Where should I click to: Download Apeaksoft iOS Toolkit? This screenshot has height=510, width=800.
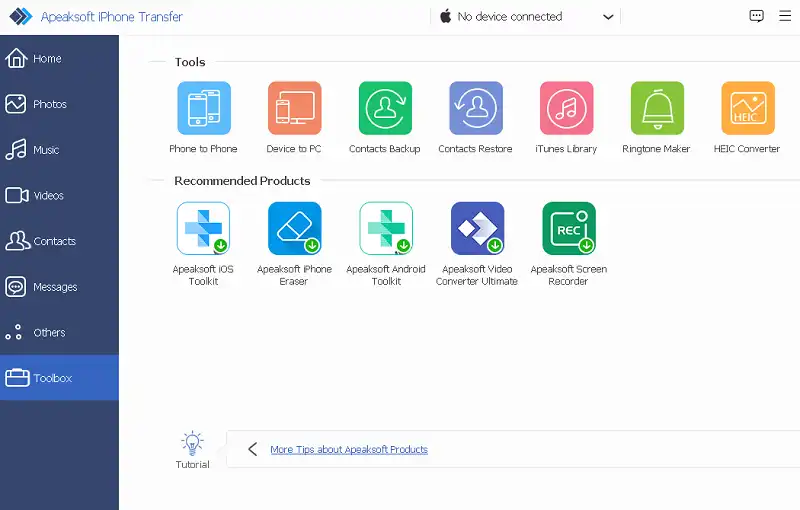click(x=204, y=229)
